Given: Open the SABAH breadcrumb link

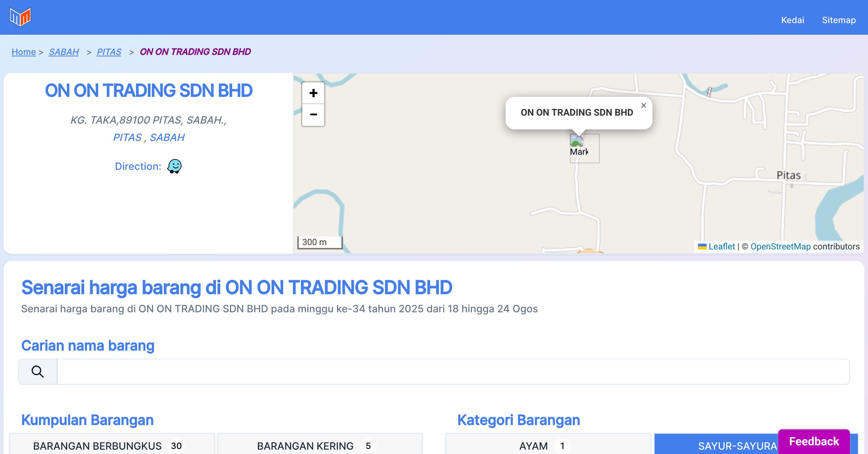Looking at the screenshot, I should tap(64, 52).
